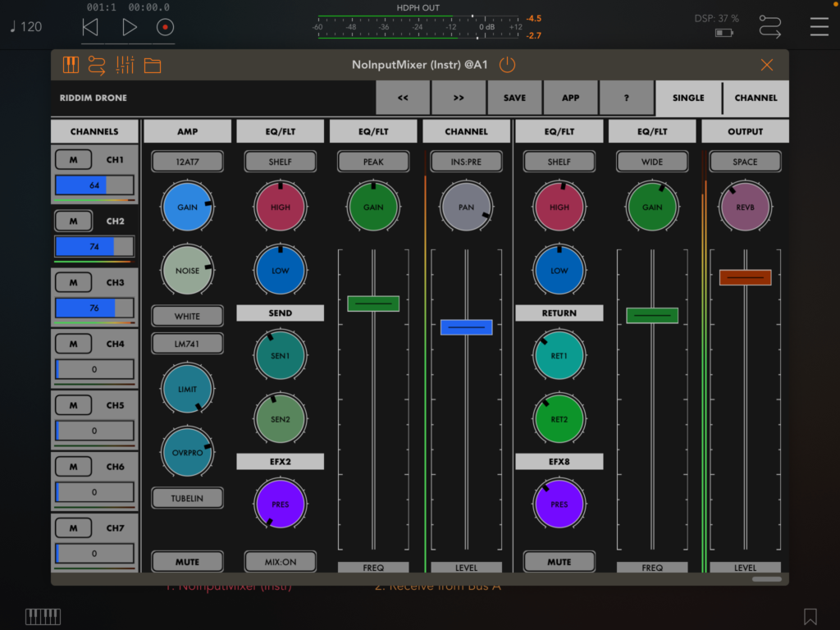Screen dimensions: 840x630
Task: Mute channel CH6 with its M button
Action: 73,467
